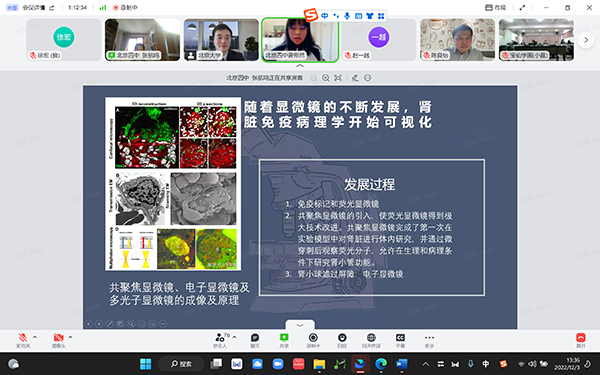Image resolution: width=600 pixels, height=375 pixels.
Task: Toggle the recording button in the toolbar
Action: (313, 340)
